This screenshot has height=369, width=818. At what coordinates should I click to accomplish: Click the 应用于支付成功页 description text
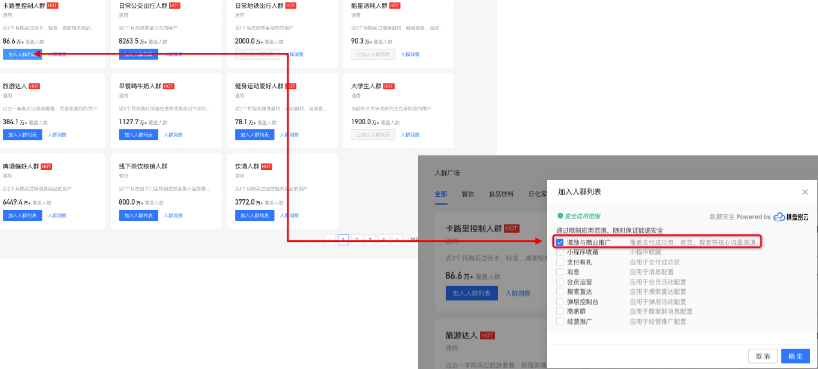655,262
